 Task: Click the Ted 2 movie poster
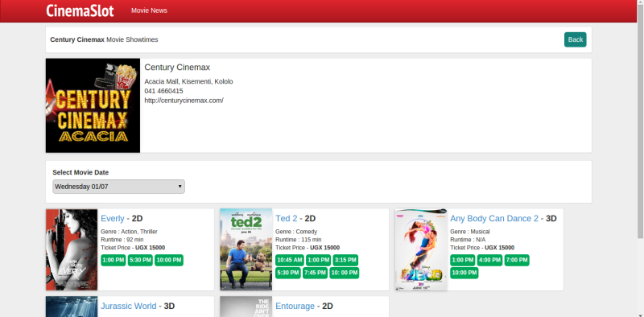pos(246,249)
